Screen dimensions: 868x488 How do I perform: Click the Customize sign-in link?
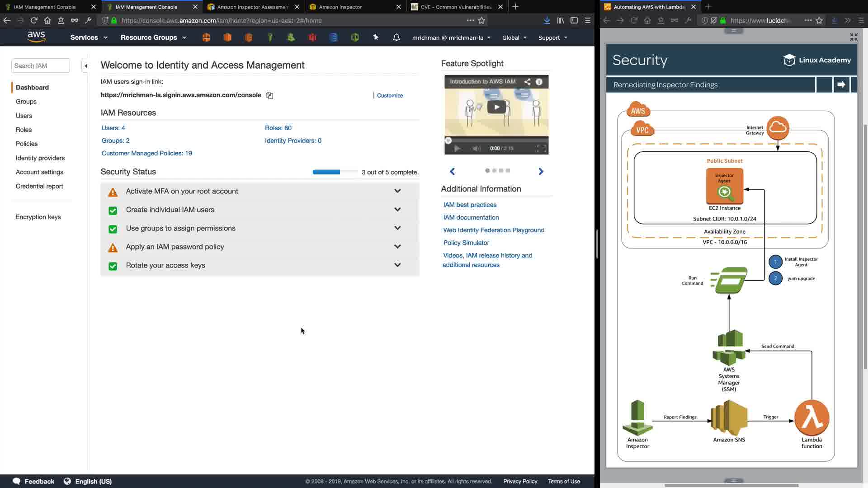[390, 95]
